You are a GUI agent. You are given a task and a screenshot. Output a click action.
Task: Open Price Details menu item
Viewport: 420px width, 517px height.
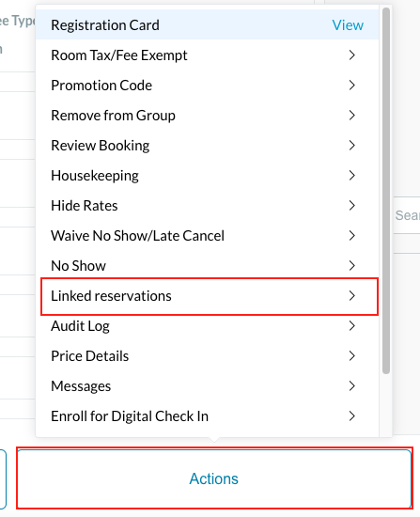(x=207, y=355)
